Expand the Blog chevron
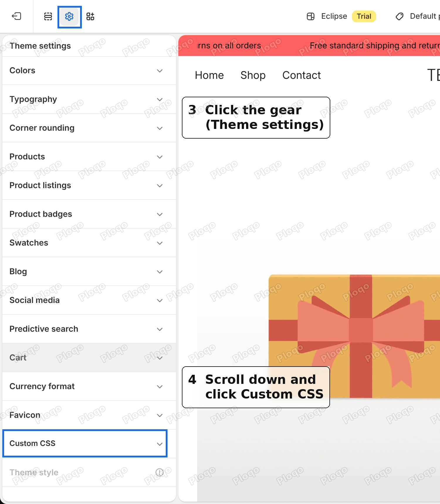 [160, 272]
